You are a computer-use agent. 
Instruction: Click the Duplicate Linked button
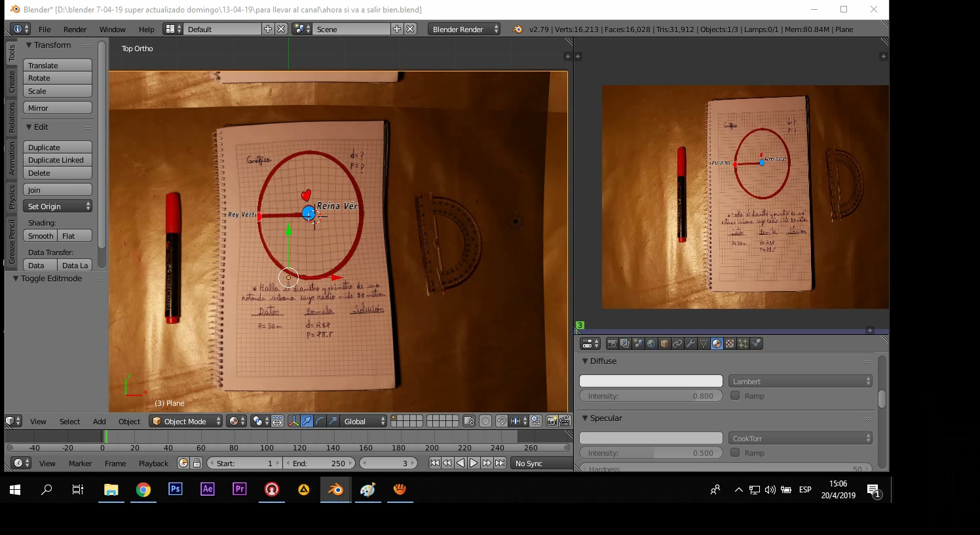[x=57, y=160]
